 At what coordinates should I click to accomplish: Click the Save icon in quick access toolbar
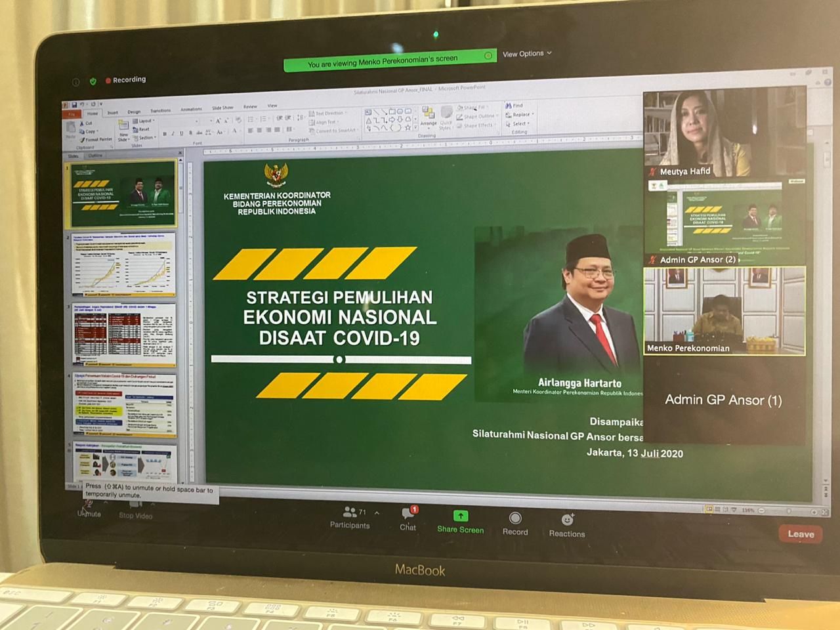pyautogui.click(x=74, y=104)
